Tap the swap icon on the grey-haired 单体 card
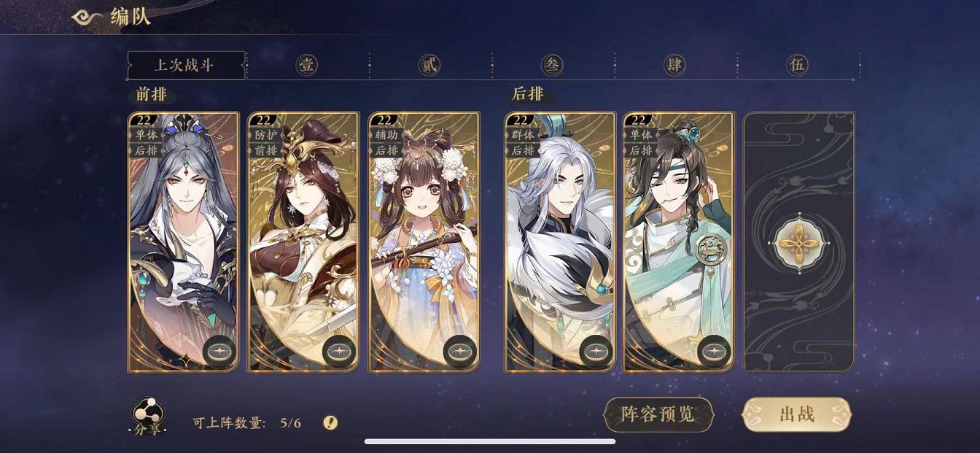The width and height of the screenshot is (980, 453). point(219,352)
